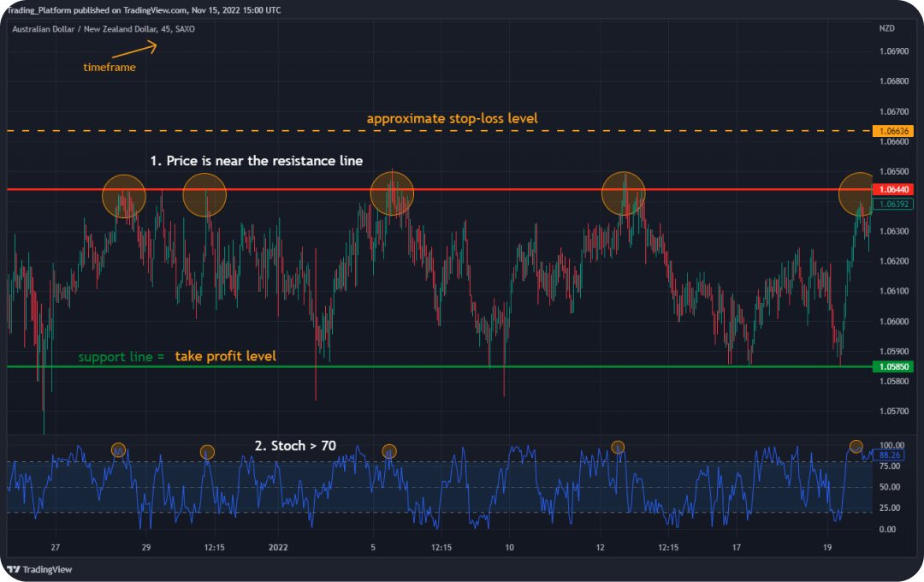Click the "2022" label on the time axis
The height and width of the screenshot is (582, 924).
click(x=279, y=546)
